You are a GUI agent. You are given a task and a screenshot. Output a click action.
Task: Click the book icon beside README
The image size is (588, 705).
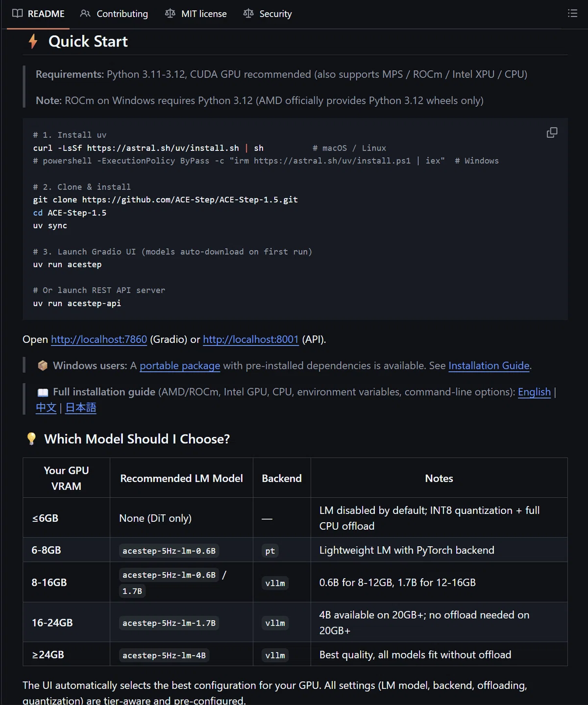(x=18, y=14)
